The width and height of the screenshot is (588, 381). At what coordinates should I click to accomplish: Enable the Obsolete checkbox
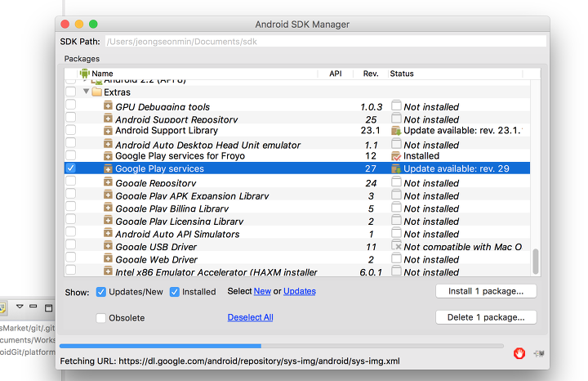101,318
